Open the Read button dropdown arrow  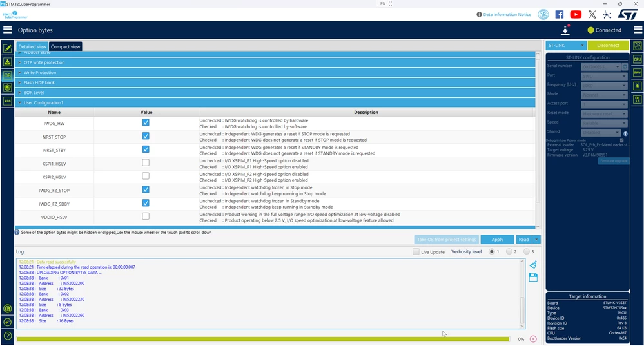pyautogui.click(x=536, y=240)
